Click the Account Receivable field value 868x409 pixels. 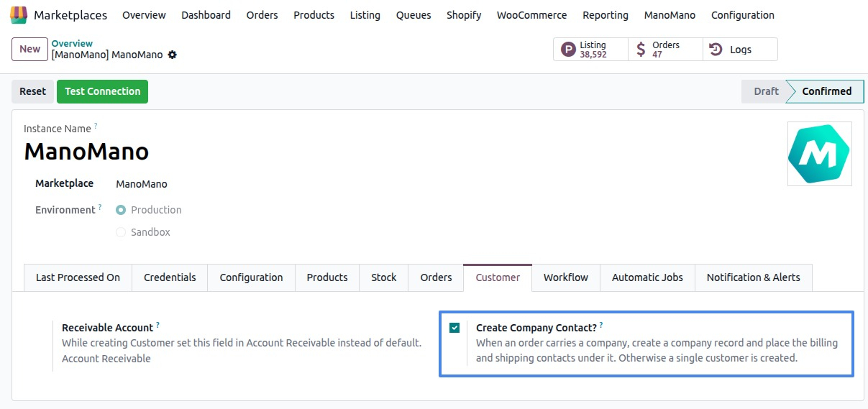(x=106, y=359)
